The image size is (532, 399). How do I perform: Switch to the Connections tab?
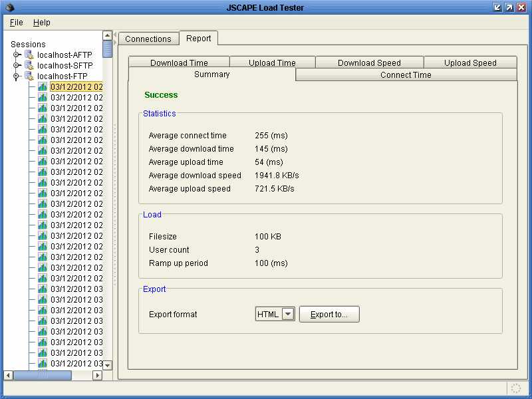tap(148, 39)
